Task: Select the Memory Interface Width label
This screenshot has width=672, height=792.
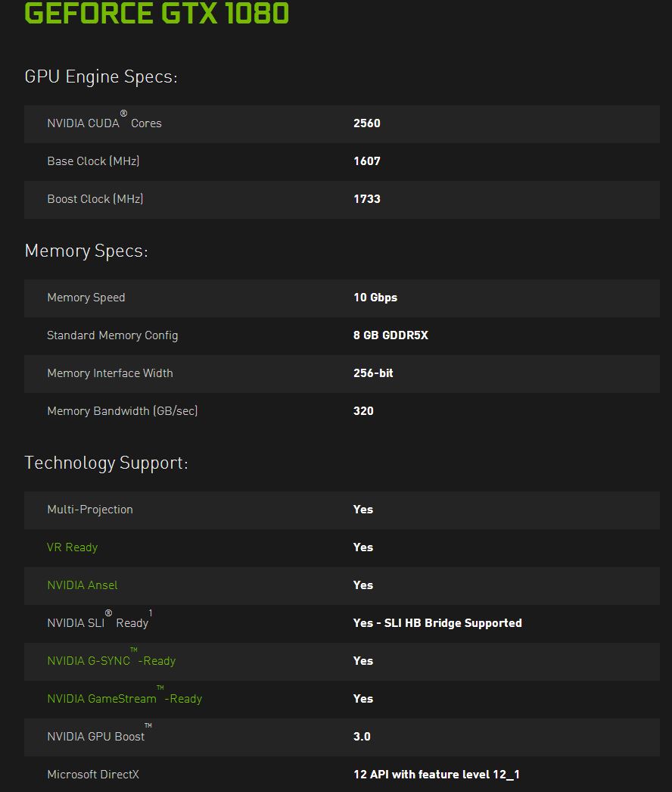Action: tap(110, 373)
